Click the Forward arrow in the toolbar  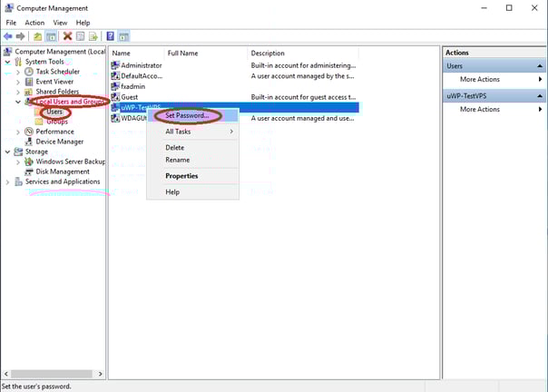coord(20,36)
